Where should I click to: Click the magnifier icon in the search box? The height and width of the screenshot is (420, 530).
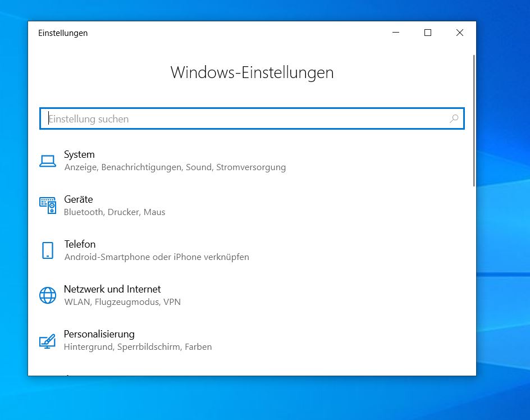pos(454,118)
